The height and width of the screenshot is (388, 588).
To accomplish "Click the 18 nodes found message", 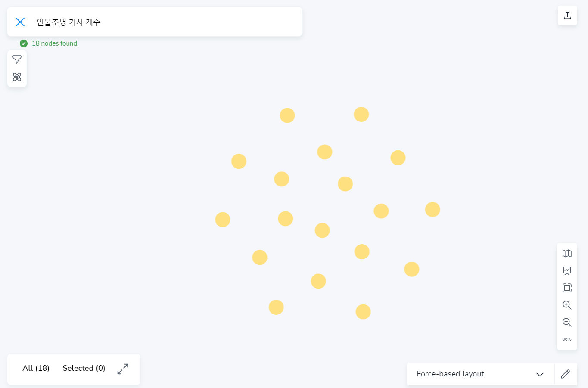I will [x=55, y=43].
